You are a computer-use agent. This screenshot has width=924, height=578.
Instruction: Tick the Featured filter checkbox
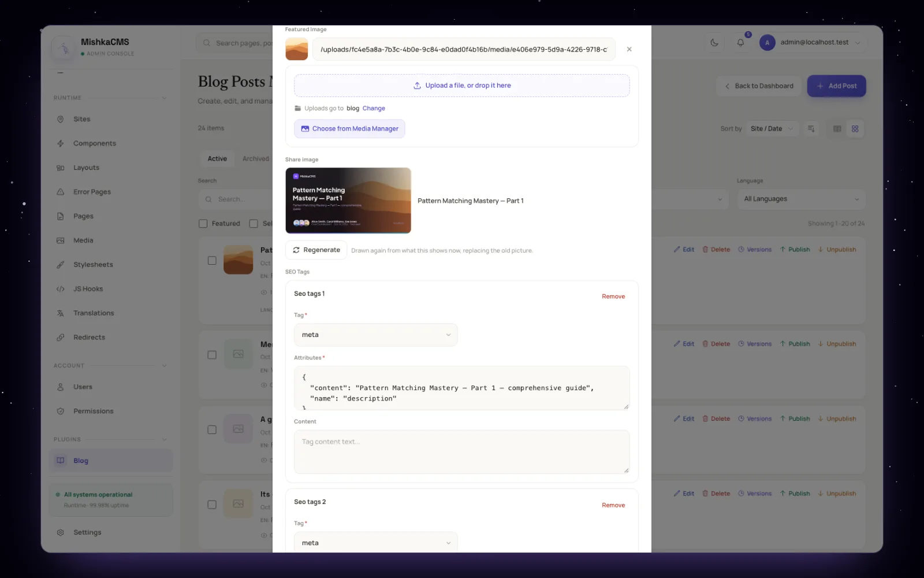click(203, 224)
